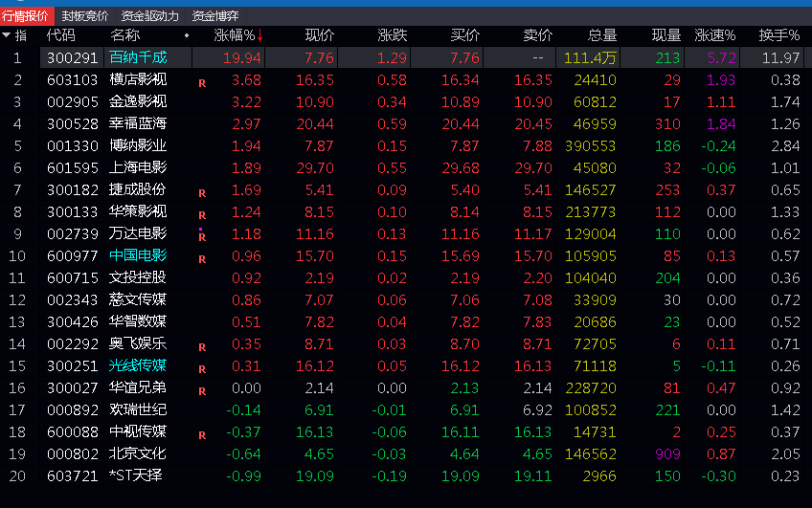Sort by 涨速% column header
The width and height of the screenshot is (812, 508).
[714, 35]
